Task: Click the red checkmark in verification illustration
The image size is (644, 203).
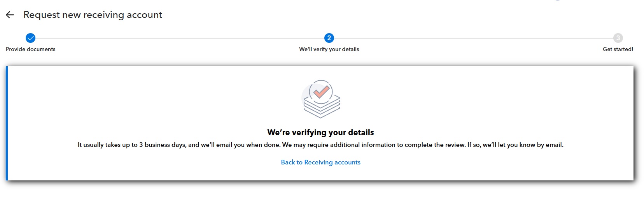Action: [x=322, y=92]
